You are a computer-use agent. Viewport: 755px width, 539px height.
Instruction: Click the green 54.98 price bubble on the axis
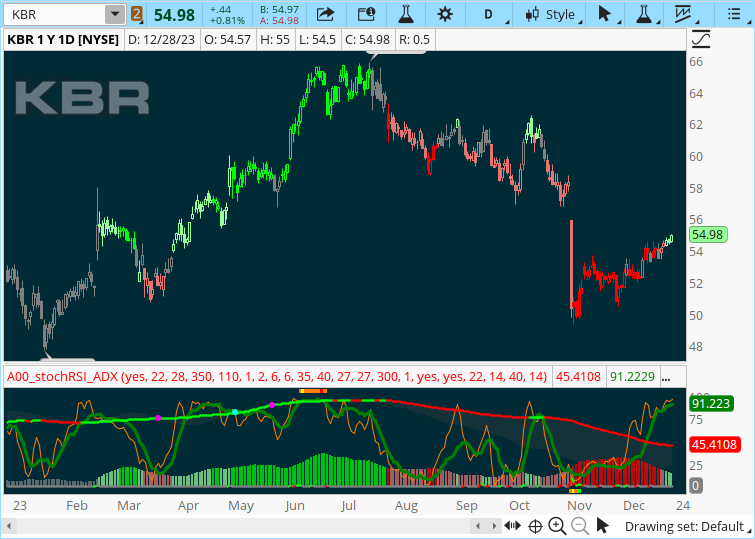(x=707, y=235)
